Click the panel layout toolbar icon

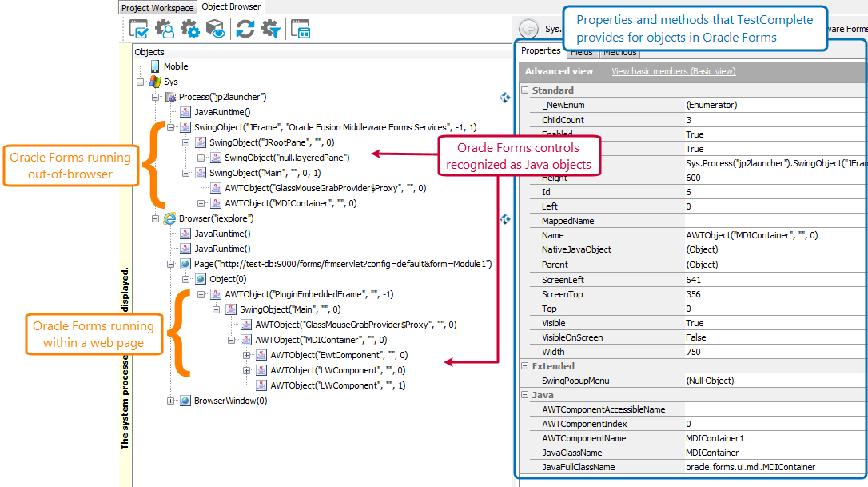coord(299,27)
